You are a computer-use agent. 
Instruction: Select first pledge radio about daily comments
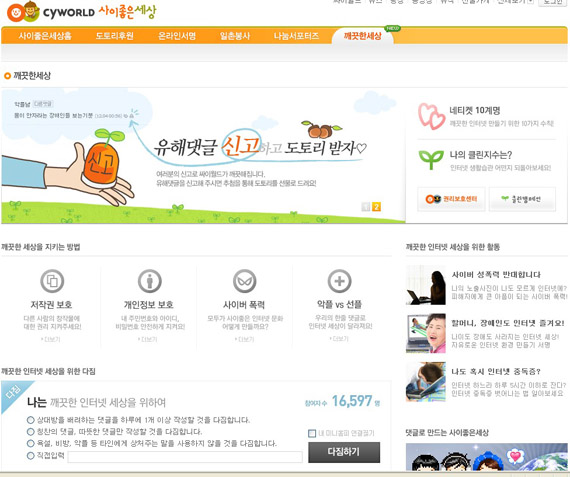[31, 420]
